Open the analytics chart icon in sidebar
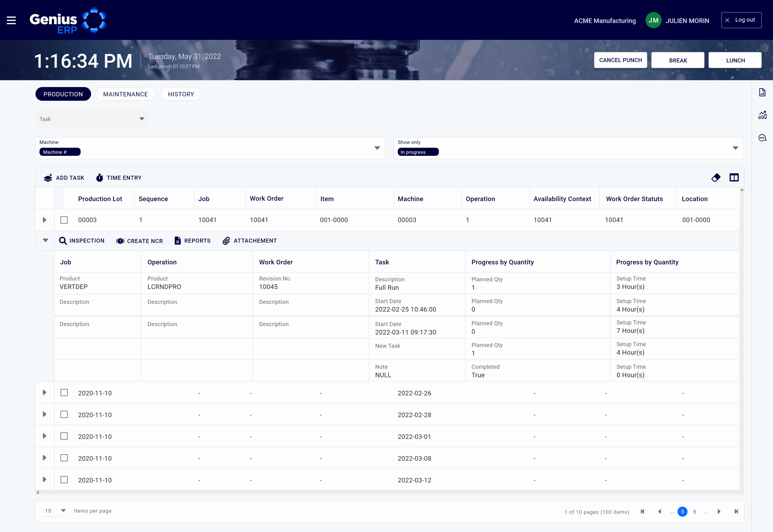This screenshot has width=773, height=532. tap(762, 115)
